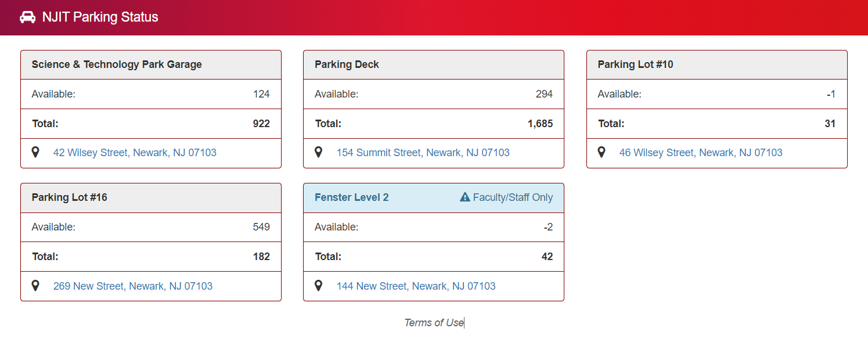Open 144 New Street address link
The height and width of the screenshot is (346, 868).
click(416, 286)
